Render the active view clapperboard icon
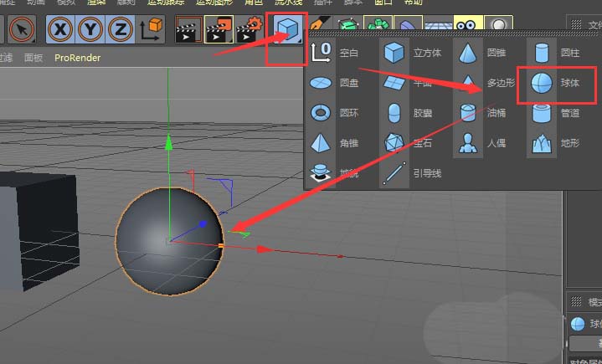Viewport: 602px width, 364px height. pos(188,29)
